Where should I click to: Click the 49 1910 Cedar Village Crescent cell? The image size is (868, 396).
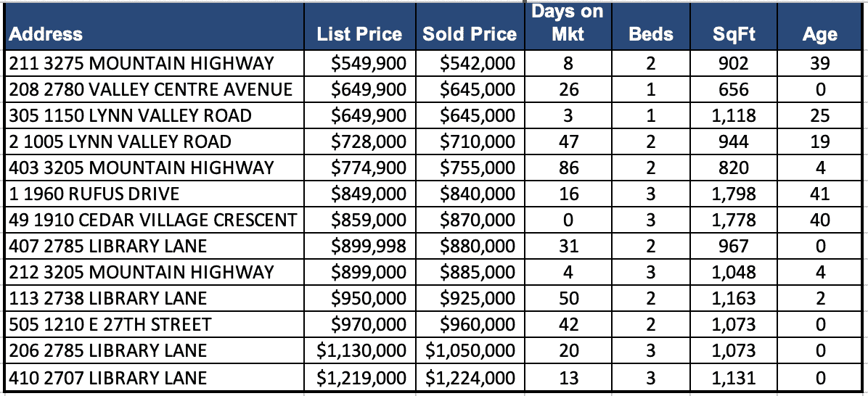click(152, 220)
